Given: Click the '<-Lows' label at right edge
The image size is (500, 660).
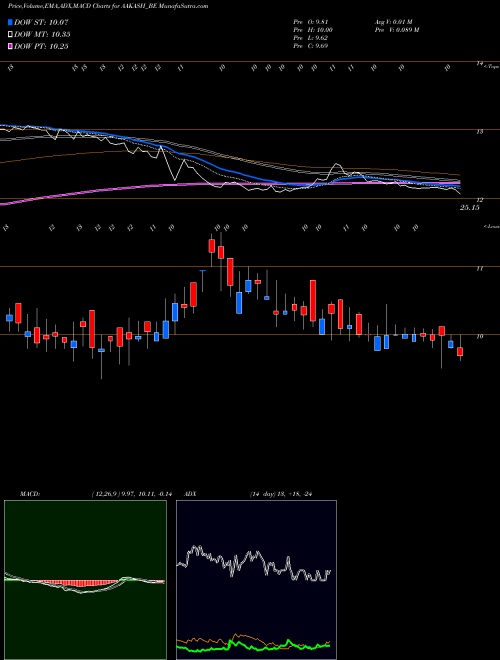Looking at the screenshot, I should pos(491,227).
